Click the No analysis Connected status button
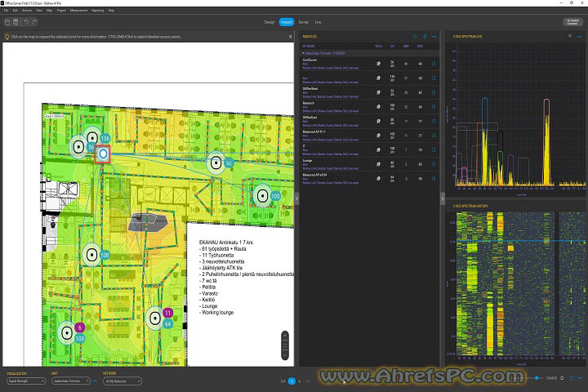The height and width of the screenshot is (392, 588). (572, 22)
